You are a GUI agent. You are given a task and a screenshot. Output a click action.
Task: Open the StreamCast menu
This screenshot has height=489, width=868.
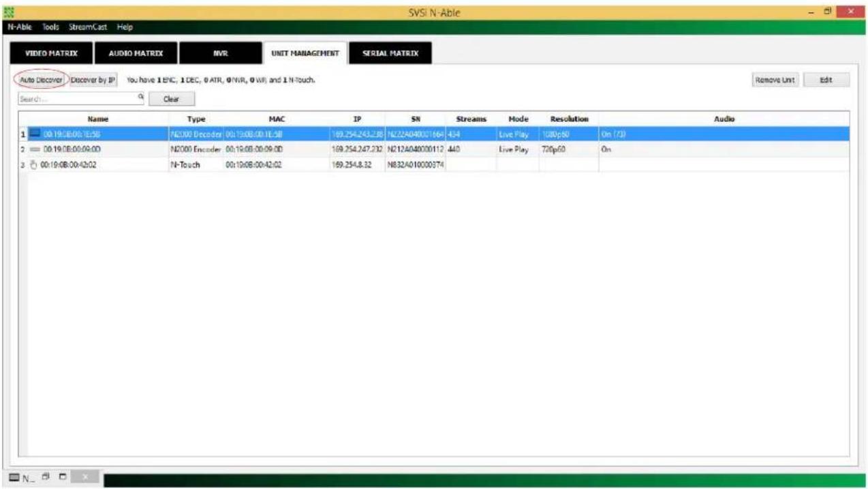click(88, 27)
